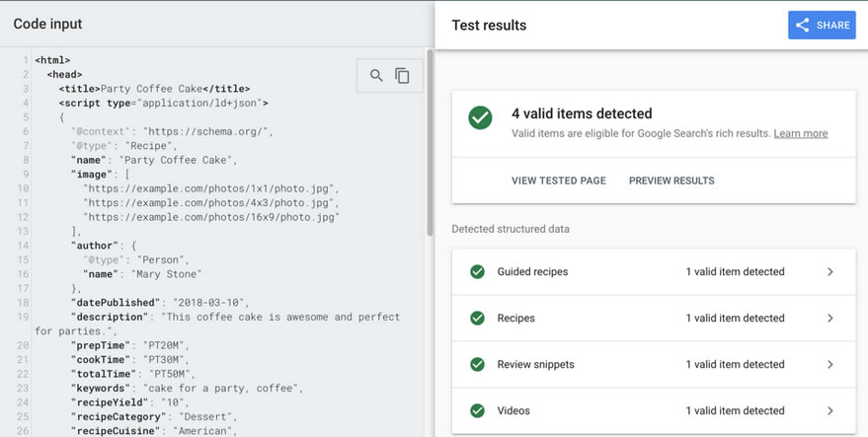Expand the Review snippets chevron
Viewport: 868px width, 437px height.
tap(830, 364)
